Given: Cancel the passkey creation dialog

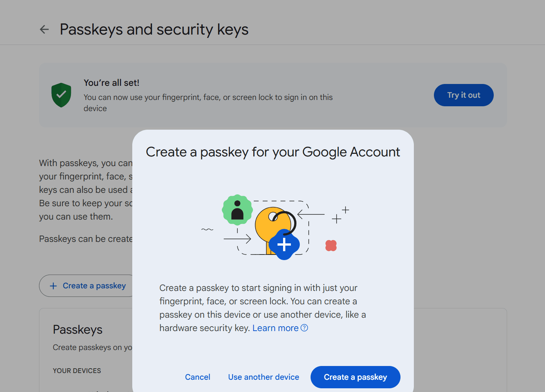Looking at the screenshot, I should (198, 377).
